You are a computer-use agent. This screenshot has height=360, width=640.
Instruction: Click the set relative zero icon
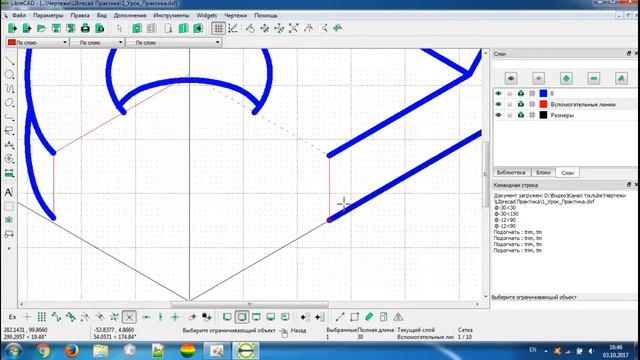(x=192, y=317)
